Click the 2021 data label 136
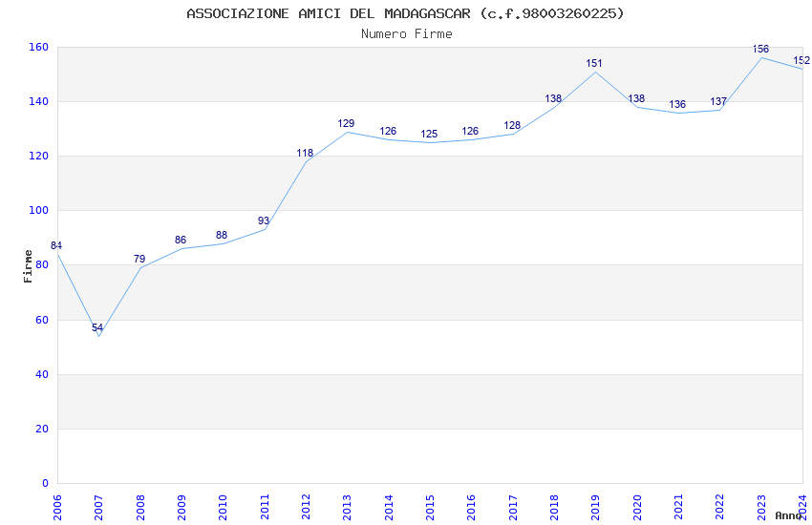The image size is (812, 525). point(677,104)
